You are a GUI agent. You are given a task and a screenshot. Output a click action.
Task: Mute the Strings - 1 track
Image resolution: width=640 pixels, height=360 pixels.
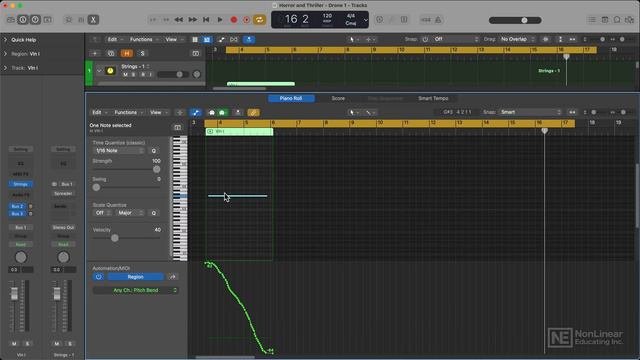[x=125, y=75]
